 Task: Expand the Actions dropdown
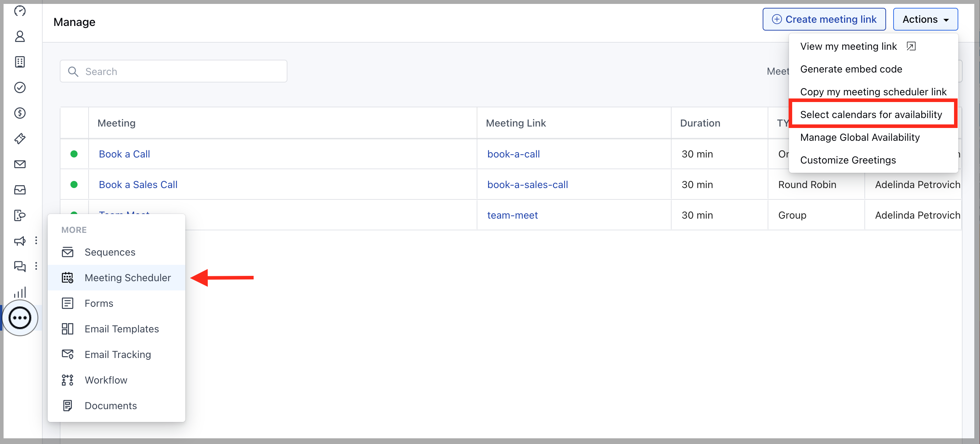[x=925, y=20]
